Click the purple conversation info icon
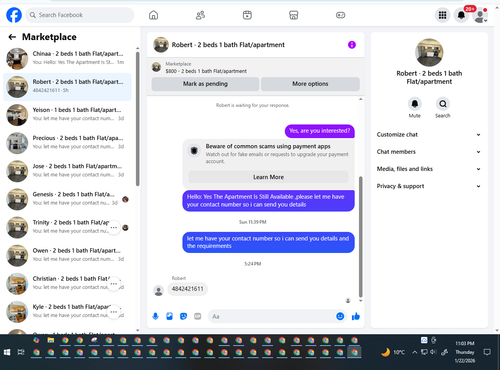 [352, 45]
